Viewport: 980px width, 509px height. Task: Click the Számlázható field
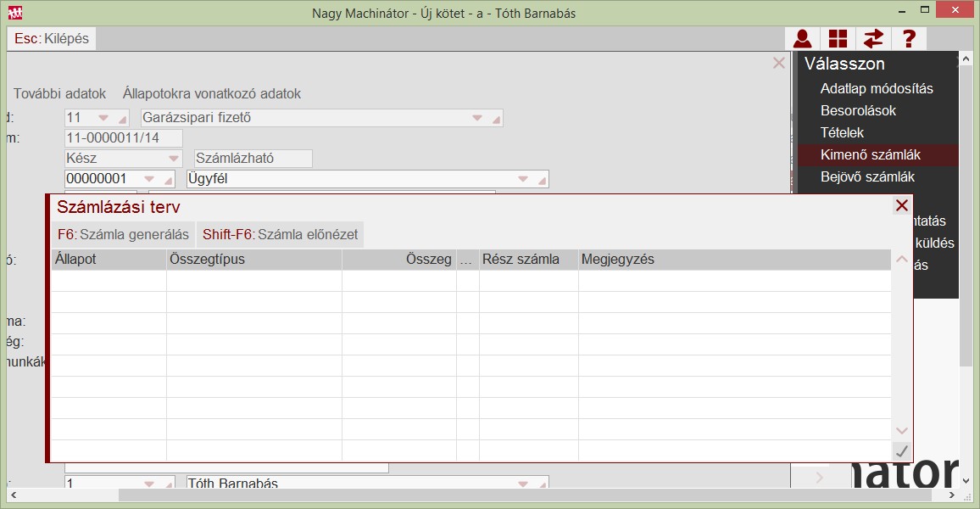click(x=253, y=158)
